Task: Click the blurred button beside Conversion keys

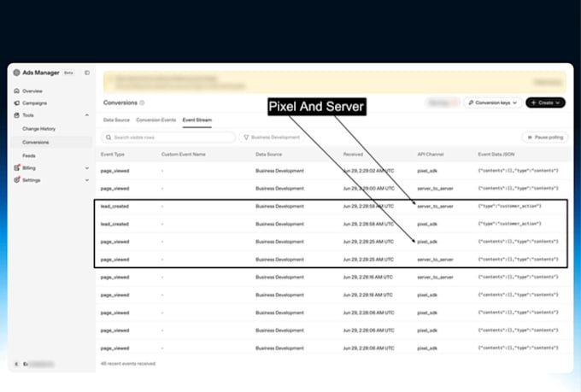Action: [x=443, y=102]
